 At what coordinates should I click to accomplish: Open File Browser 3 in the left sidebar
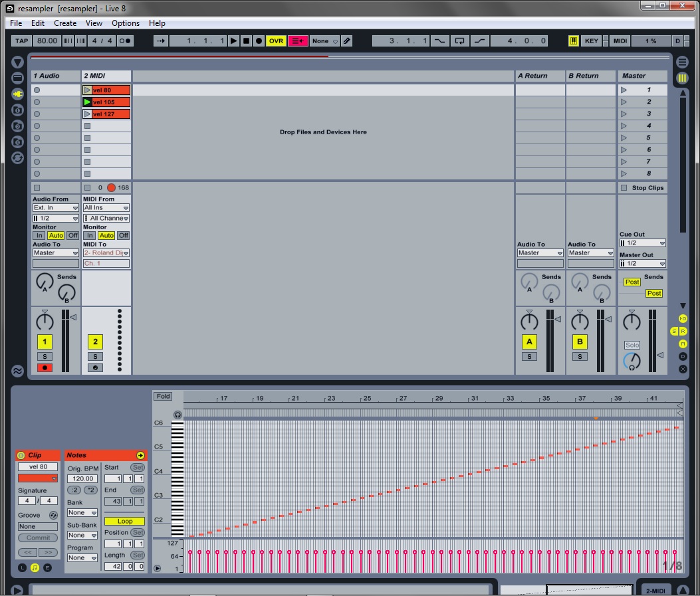[x=17, y=142]
